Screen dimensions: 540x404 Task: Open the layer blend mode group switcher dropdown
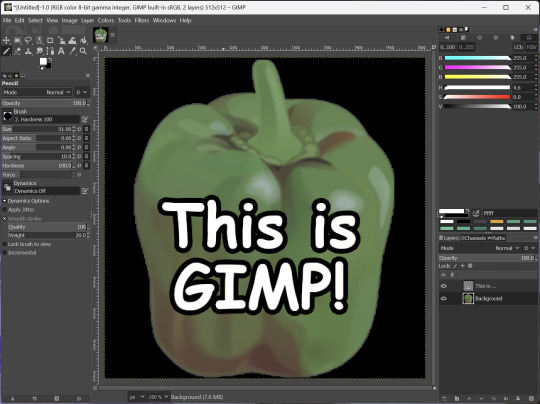click(x=529, y=248)
